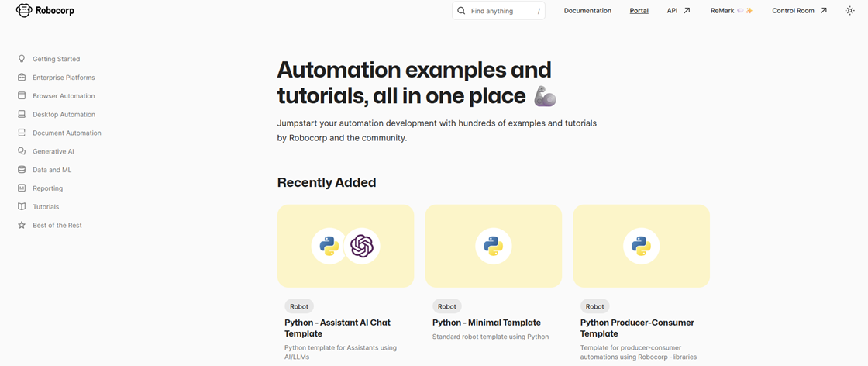Click the sparkle emoji next to ReMark
868x366 pixels.
coord(749,11)
